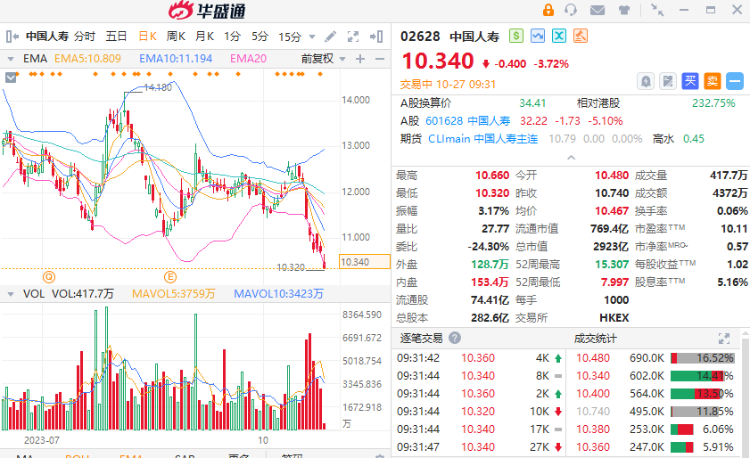Click the orange lock icon in title bar
This screenshot has width=750, height=458.
[548, 10]
